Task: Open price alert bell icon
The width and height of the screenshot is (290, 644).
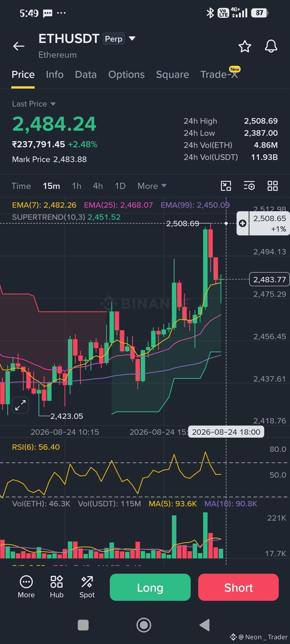Action: (x=271, y=46)
